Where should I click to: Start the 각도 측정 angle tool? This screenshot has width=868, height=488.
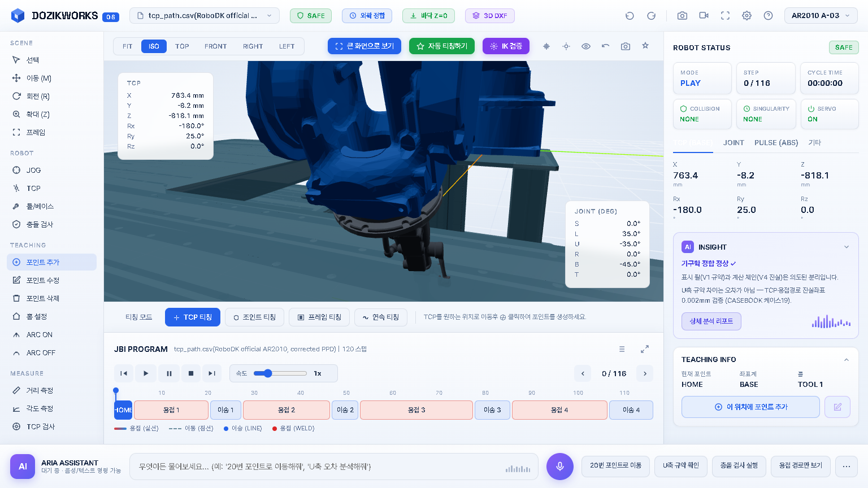51,408
